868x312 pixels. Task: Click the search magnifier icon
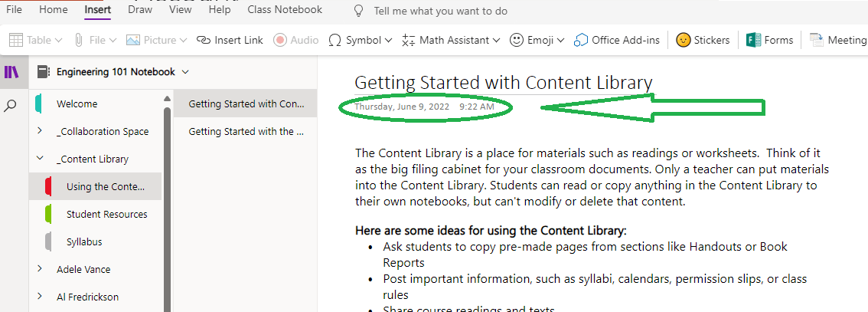[x=11, y=106]
